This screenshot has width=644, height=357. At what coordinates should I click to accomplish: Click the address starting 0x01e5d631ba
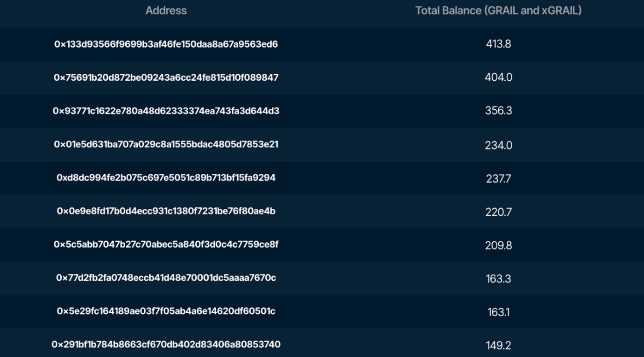(x=166, y=144)
